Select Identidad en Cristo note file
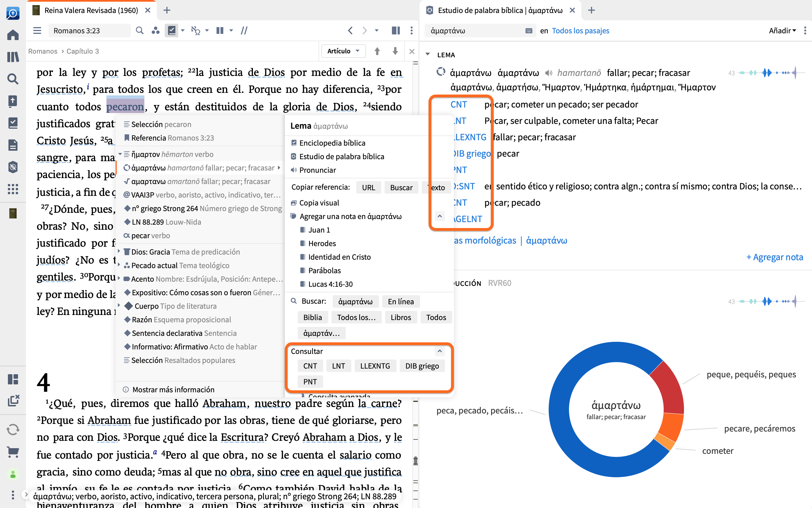 point(335,257)
